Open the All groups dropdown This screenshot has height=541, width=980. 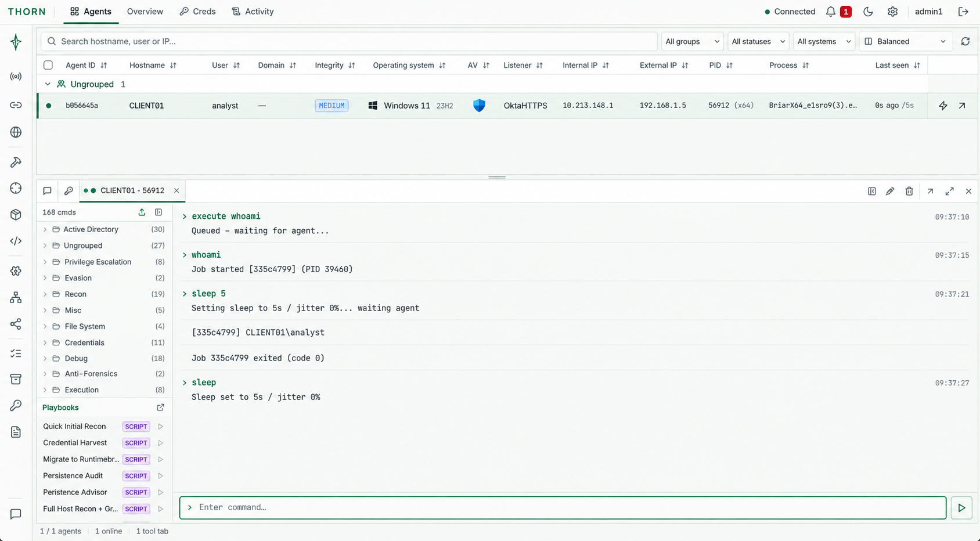(x=692, y=41)
